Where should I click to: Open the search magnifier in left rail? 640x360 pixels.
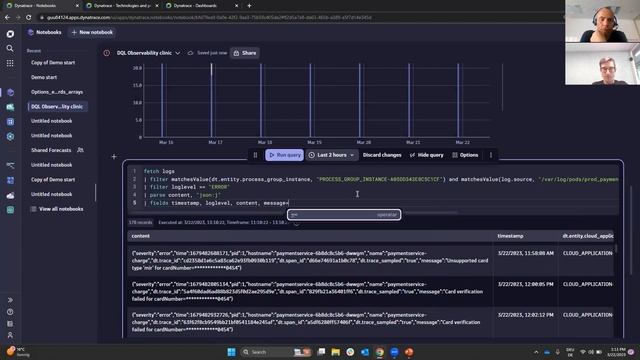pos(10,49)
